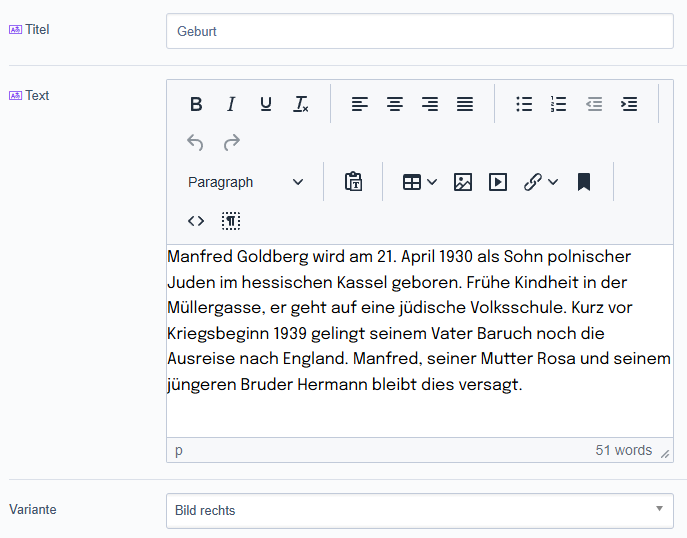
Task: Insert a bullet list
Action: (x=524, y=104)
